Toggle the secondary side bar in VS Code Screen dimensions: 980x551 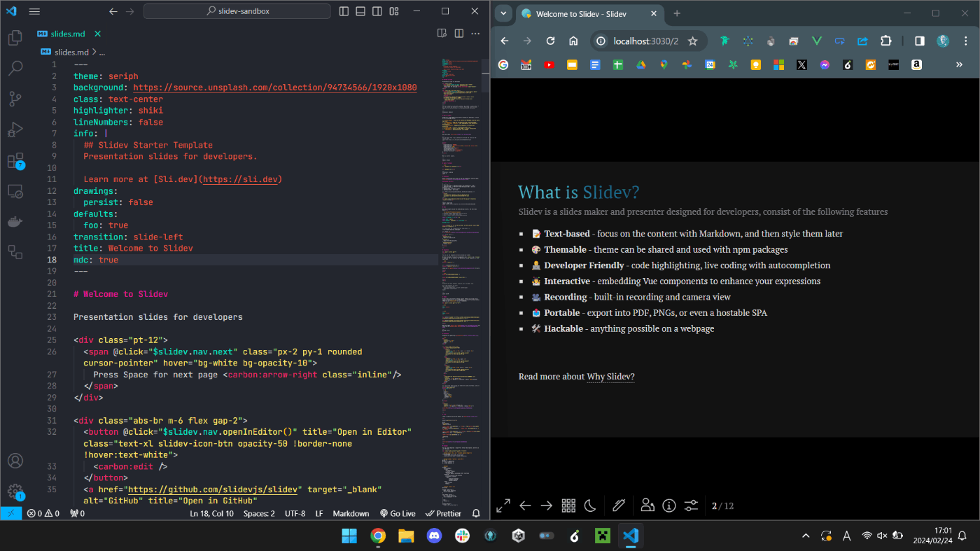377,11
